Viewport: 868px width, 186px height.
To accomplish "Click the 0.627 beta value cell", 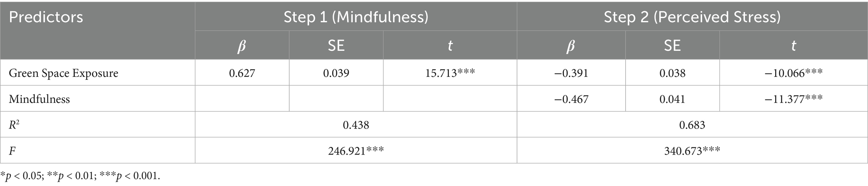I will point(241,73).
